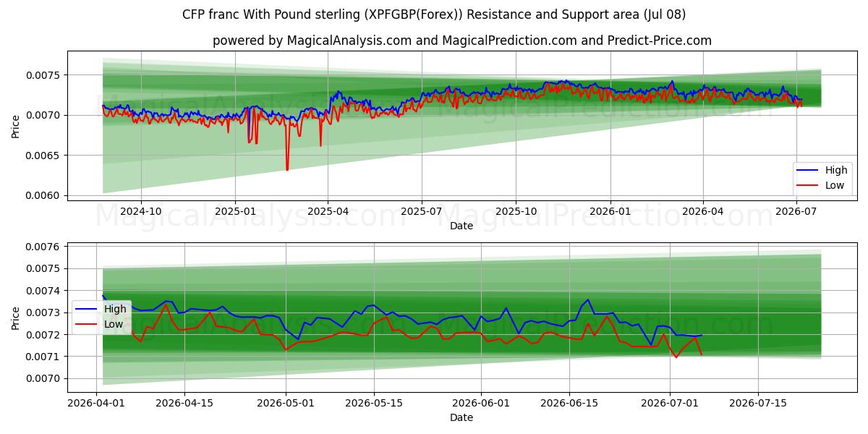Click the top chart x-axis label 2025-07
This screenshot has width=868, height=434.
(422, 212)
